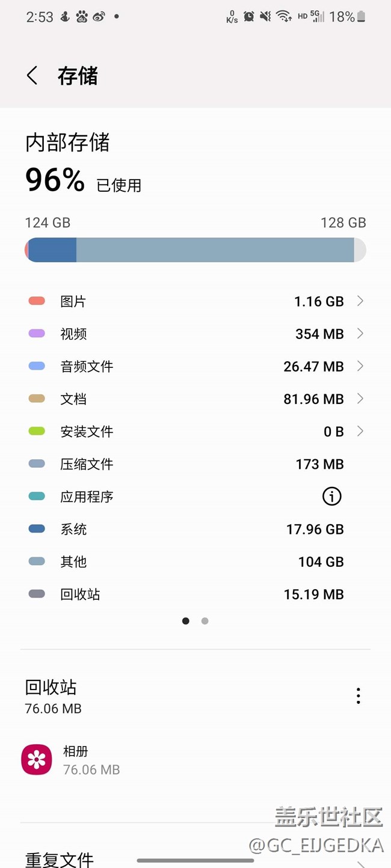Open the 重复文件 section

[x=60, y=858]
